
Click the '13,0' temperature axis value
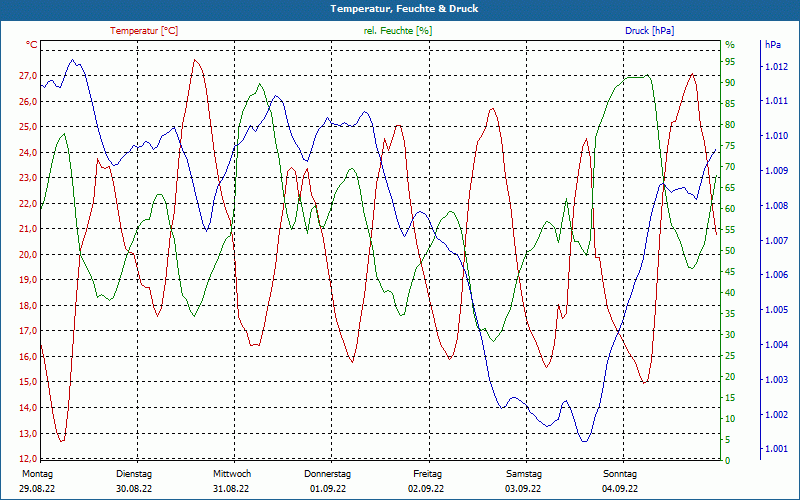(28, 433)
